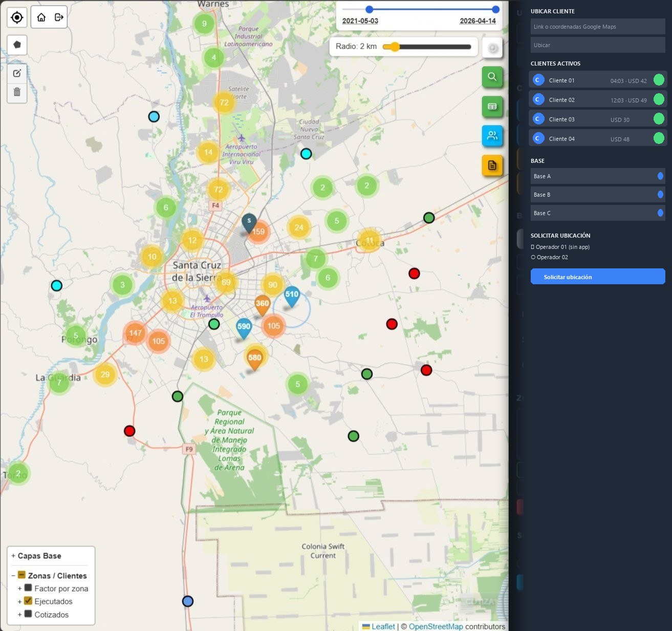Click the orange 360 map pin
This screenshot has height=631, width=672.
[x=262, y=306]
